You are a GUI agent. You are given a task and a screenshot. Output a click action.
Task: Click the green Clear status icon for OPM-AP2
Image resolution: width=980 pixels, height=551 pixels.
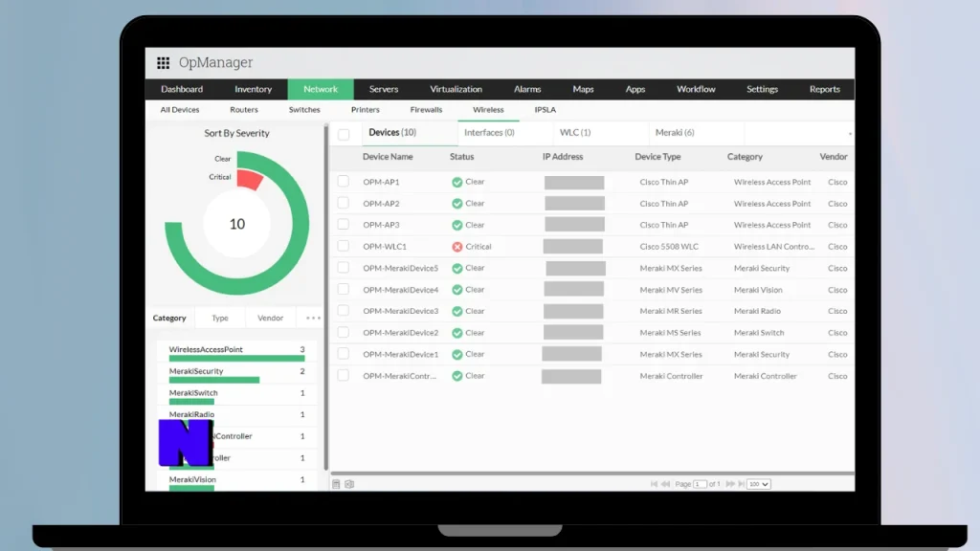457,204
